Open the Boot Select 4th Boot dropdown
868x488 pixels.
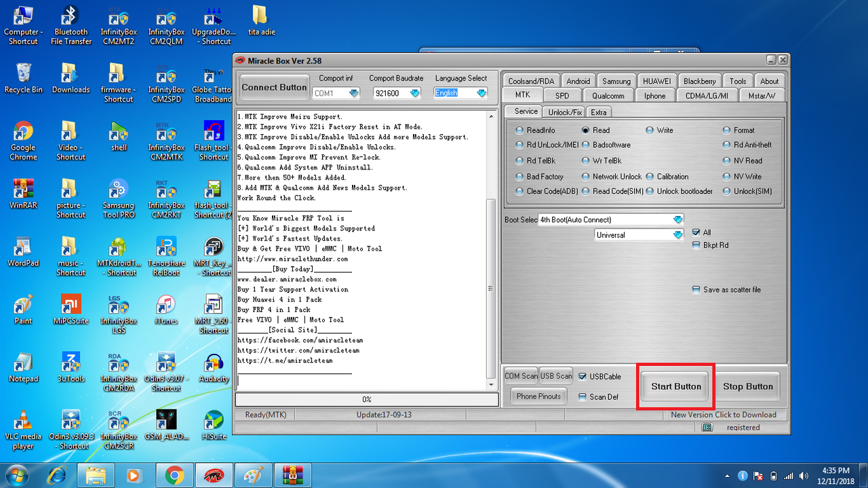point(677,220)
